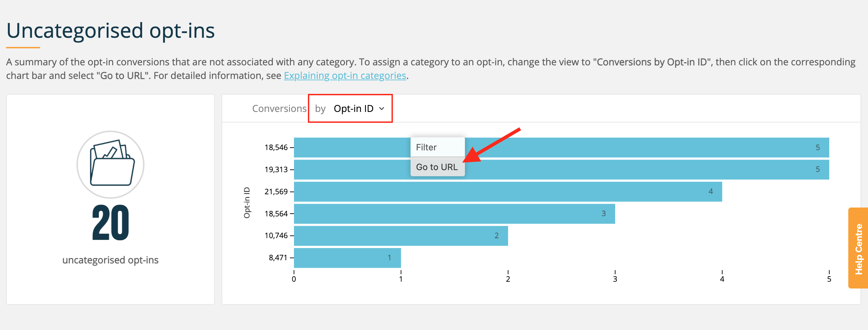Click the Uncategorised opt-ins heading
The image size is (868, 330).
(x=110, y=31)
